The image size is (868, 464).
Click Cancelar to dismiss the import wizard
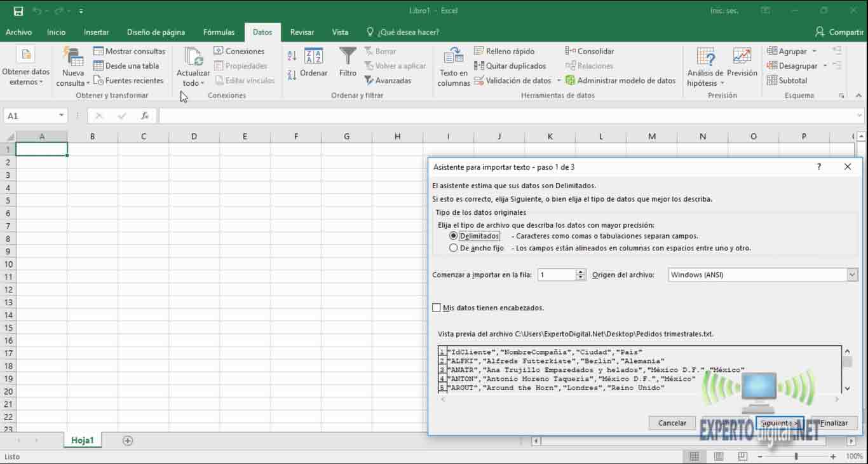point(672,423)
